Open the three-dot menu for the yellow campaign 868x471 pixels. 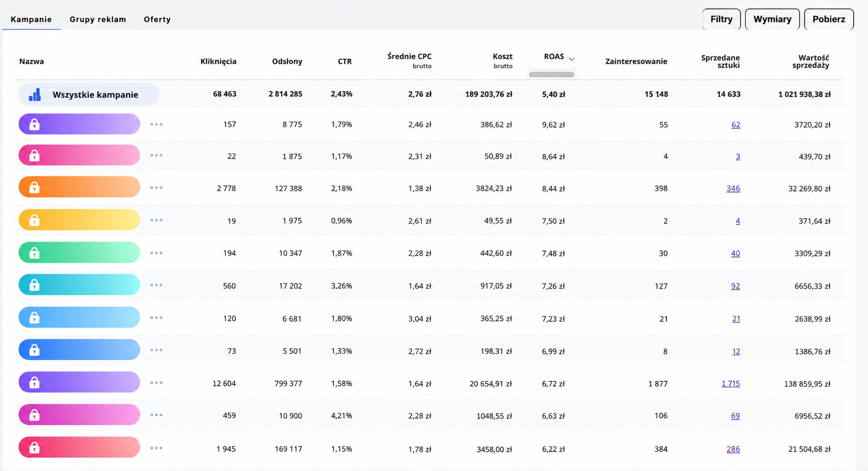point(157,220)
